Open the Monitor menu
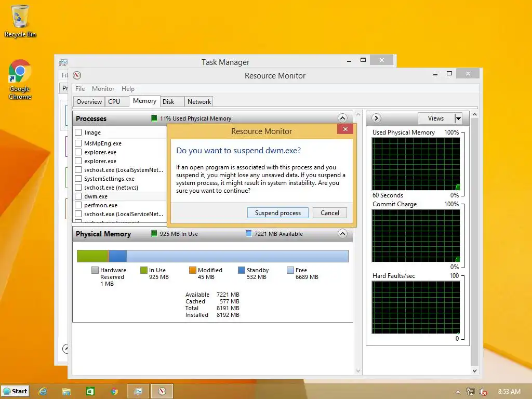Screen dimensions: 532x399 103,88
